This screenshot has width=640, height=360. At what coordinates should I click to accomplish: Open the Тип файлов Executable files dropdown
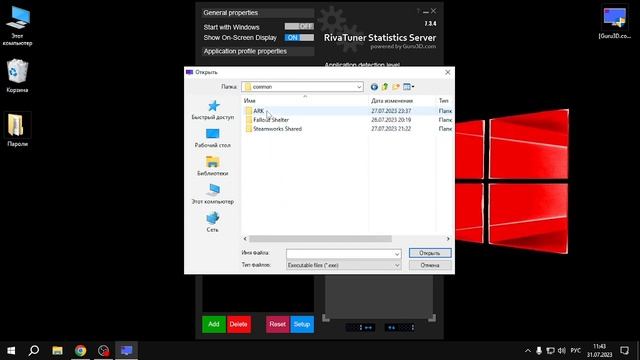click(343, 265)
